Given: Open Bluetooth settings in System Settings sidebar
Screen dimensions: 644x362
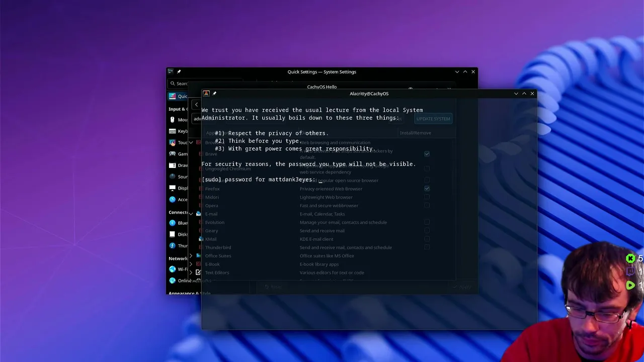Looking at the screenshot, I should (x=178, y=223).
